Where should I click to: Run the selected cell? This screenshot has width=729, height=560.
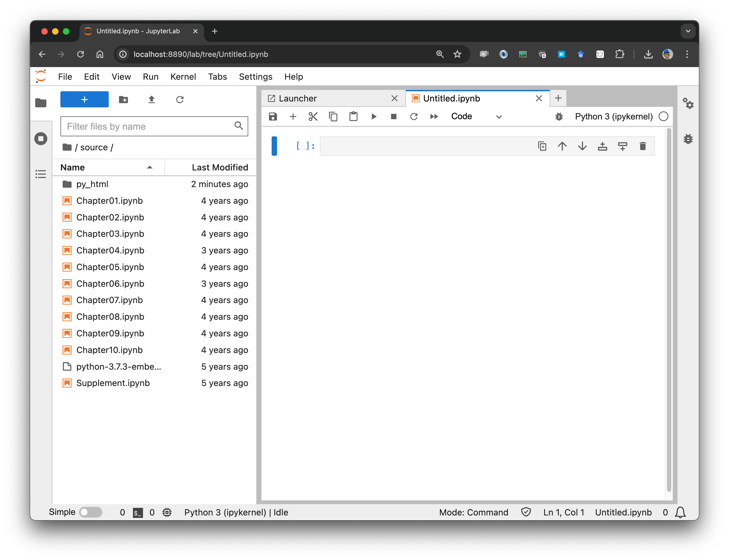coord(374,117)
